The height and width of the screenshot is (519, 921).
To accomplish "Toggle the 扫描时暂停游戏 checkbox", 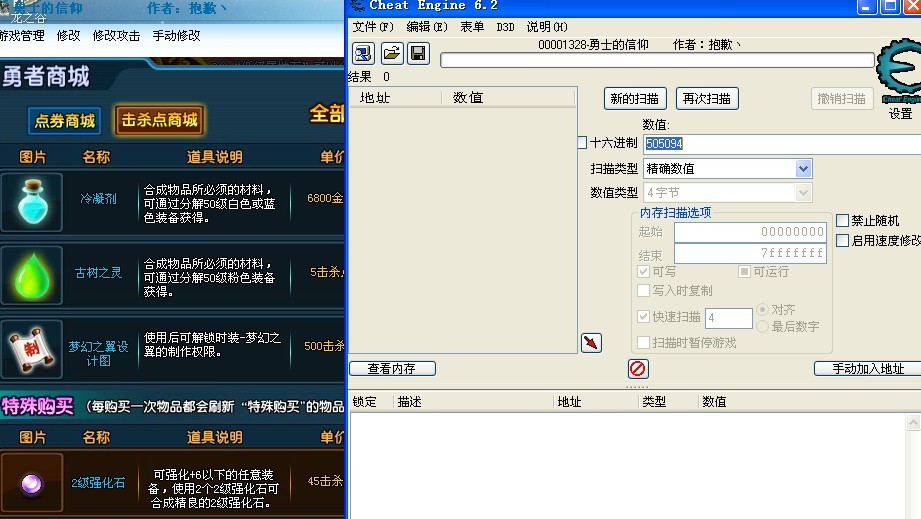I will pyautogui.click(x=643, y=342).
